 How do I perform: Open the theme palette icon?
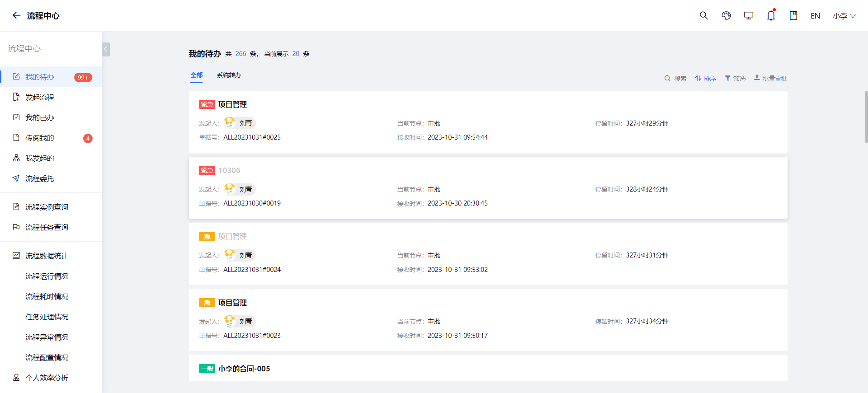(x=726, y=15)
